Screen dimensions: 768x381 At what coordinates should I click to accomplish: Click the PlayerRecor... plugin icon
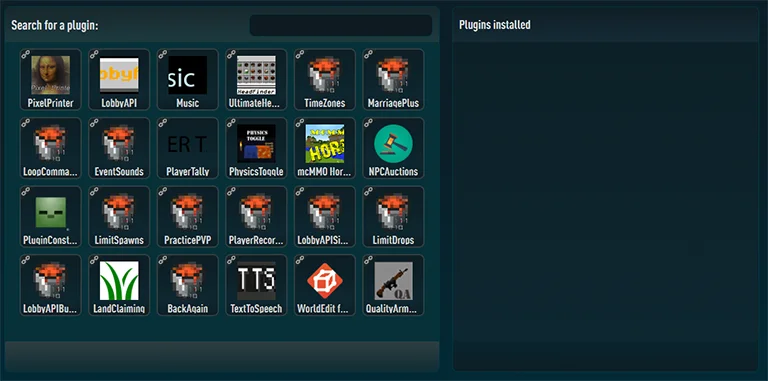(x=256, y=212)
